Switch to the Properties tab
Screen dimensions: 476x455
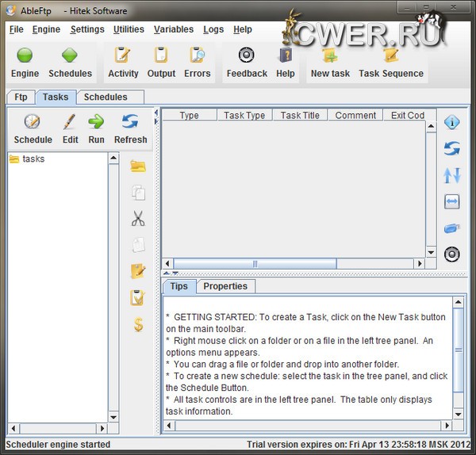coord(225,286)
